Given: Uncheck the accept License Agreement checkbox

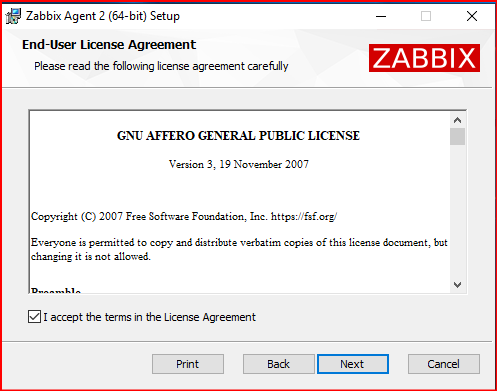Looking at the screenshot, I should pos(34,317).
